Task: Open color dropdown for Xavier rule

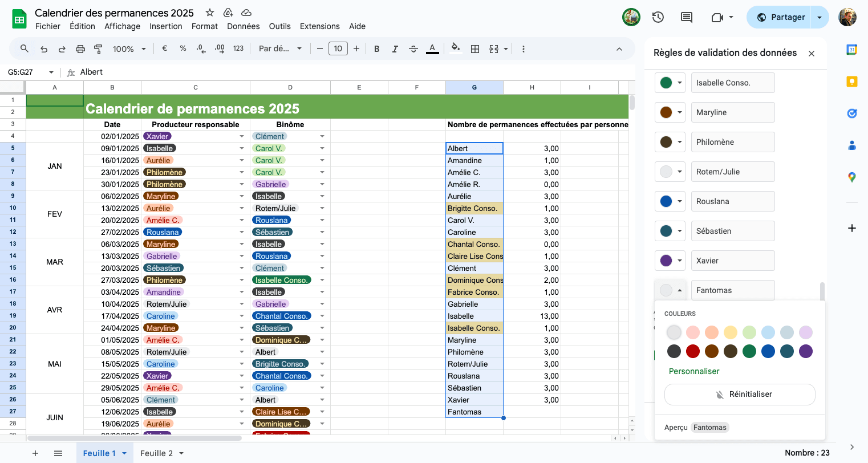Action: 670,261
